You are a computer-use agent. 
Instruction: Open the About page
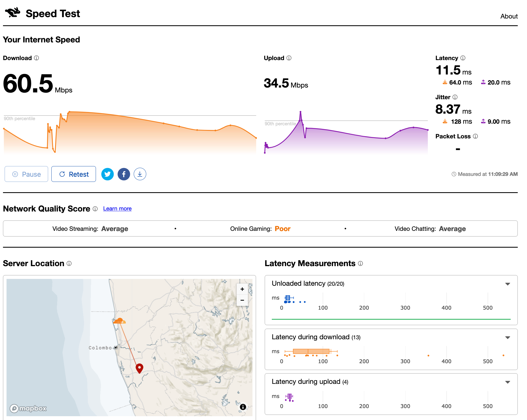[509, 16]
